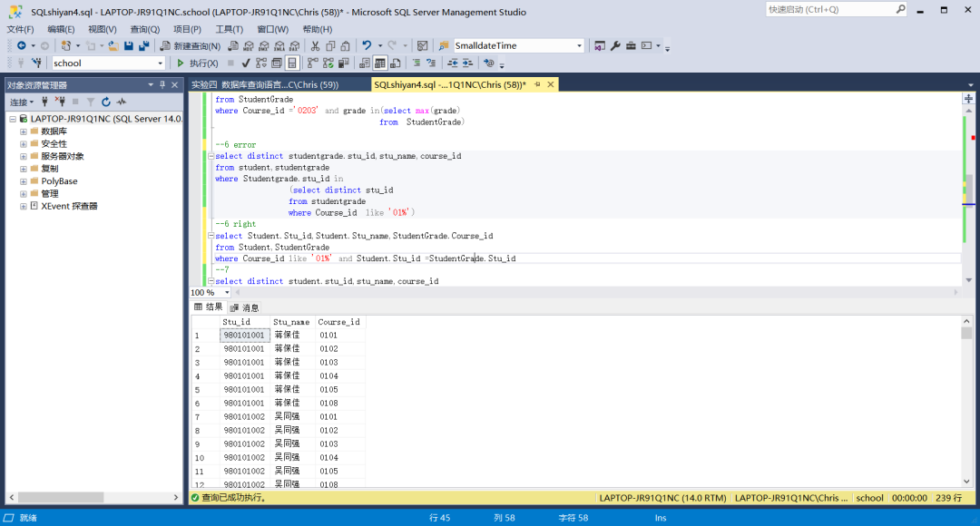Expand the 数据库 folder node
Image resolution: width=980 pixels, height=526 pixels.
click(23, 131)
